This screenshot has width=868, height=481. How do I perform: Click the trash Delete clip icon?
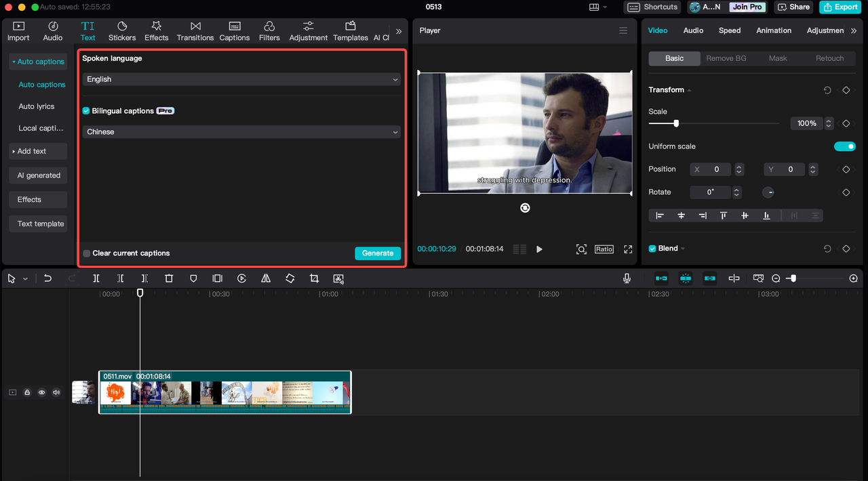pos(169,278)
